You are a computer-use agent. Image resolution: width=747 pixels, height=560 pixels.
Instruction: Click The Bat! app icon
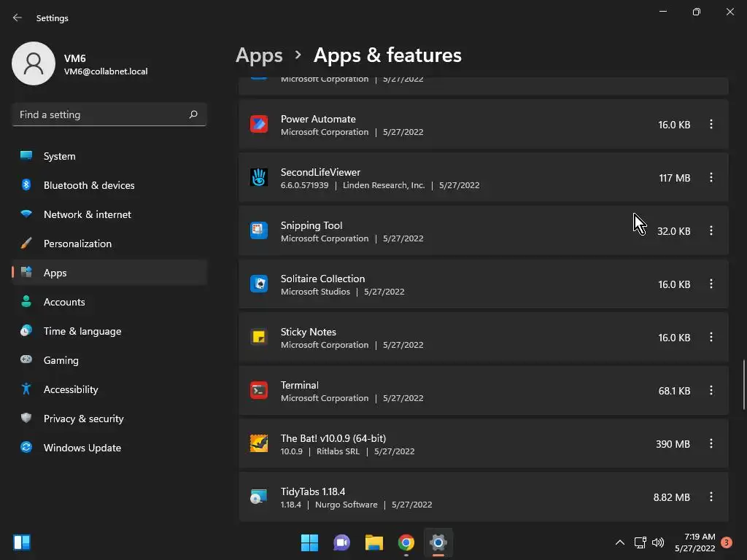259,443
